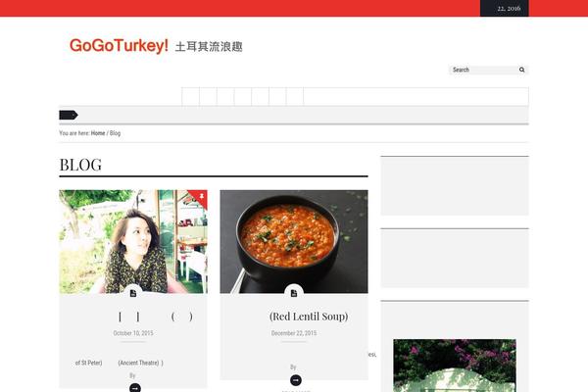Open the red lentil soup photo
The width and height of the screenshot is (588, 392).
294,242
